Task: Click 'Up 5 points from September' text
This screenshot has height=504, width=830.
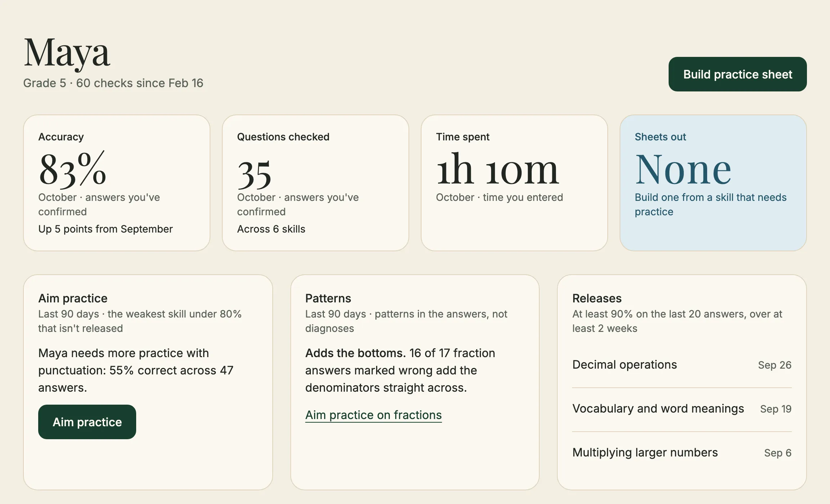Action: tap(106, 229)
